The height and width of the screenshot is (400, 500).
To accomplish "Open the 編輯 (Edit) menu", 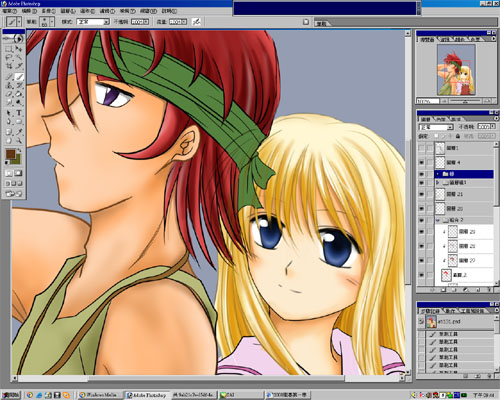I will 29,11.
